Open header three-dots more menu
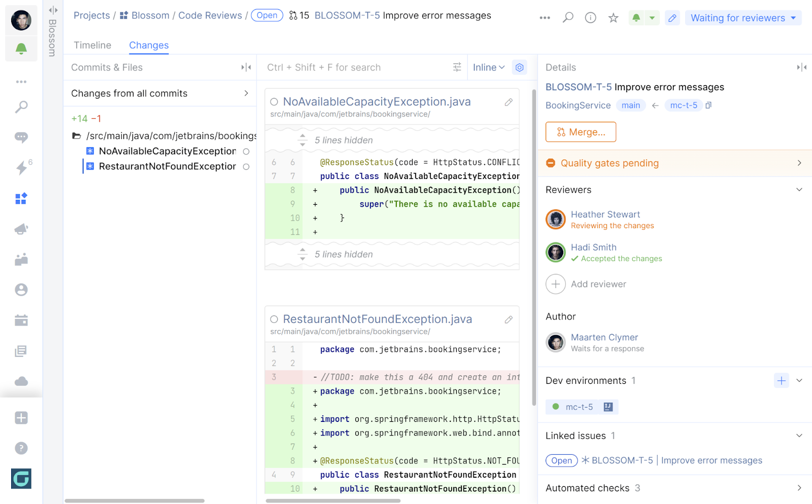Screen dimensions: 812x504 (x=545, y=18)
